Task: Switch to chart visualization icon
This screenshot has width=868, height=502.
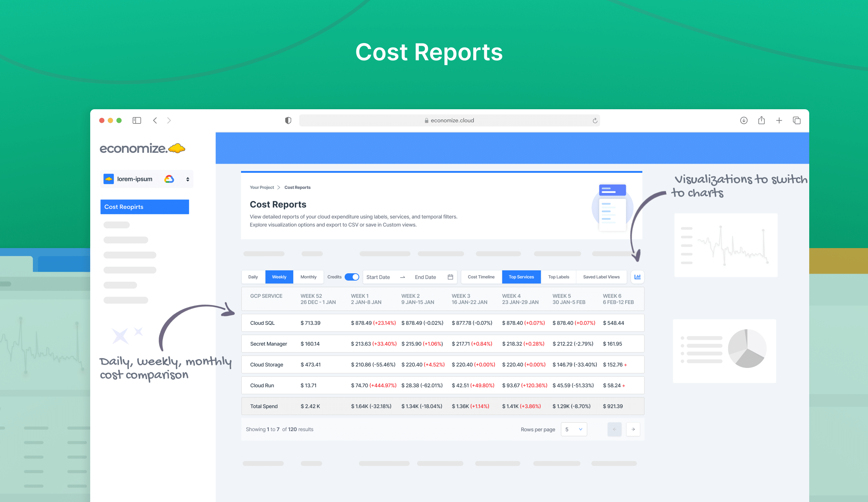Action: (x=638, y=277)
